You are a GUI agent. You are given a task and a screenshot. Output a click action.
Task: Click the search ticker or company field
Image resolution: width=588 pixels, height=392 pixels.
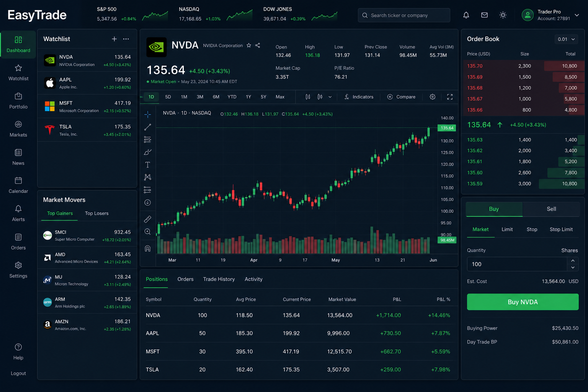click(404, 15)
